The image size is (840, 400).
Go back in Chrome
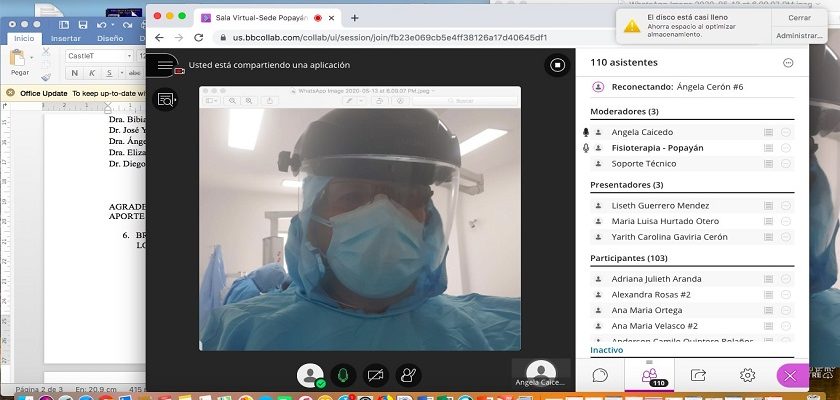point(159,37)
